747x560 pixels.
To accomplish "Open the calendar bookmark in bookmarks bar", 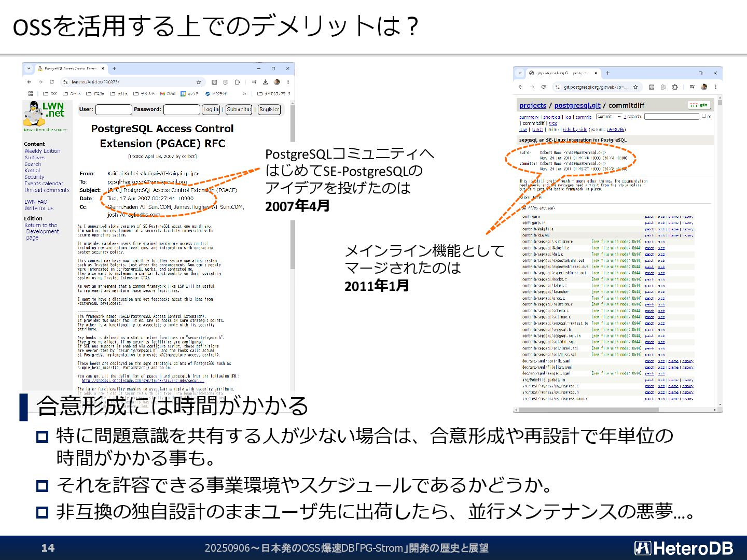I will pos(189,94).
